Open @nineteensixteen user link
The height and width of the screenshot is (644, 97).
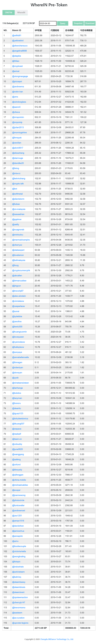pyautogui.click(x=21, y=383)
